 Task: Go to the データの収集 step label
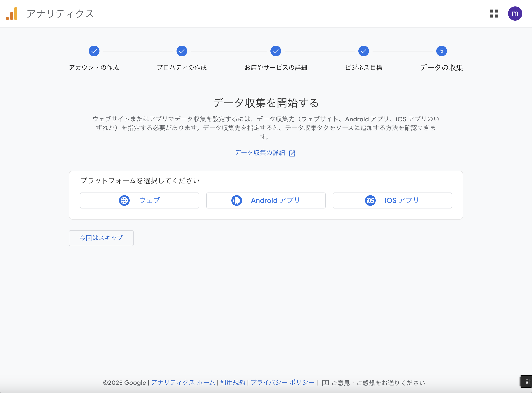point(441,68)
